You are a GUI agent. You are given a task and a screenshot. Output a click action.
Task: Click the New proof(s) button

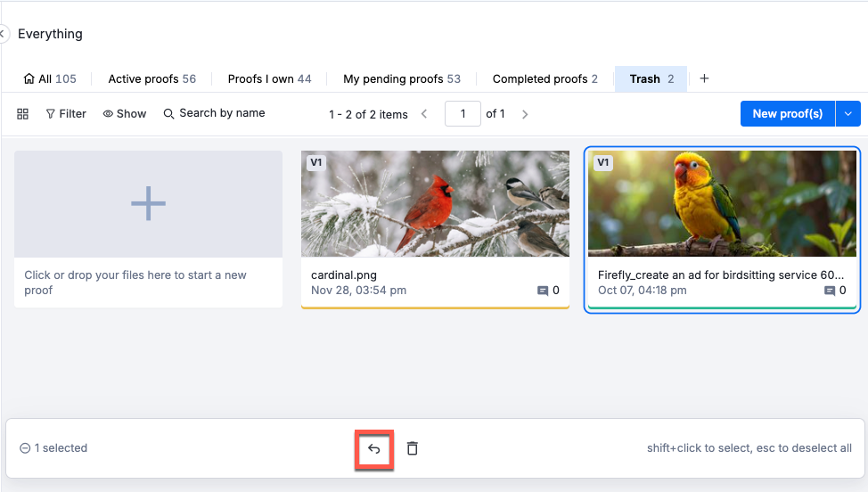[787, 114]
